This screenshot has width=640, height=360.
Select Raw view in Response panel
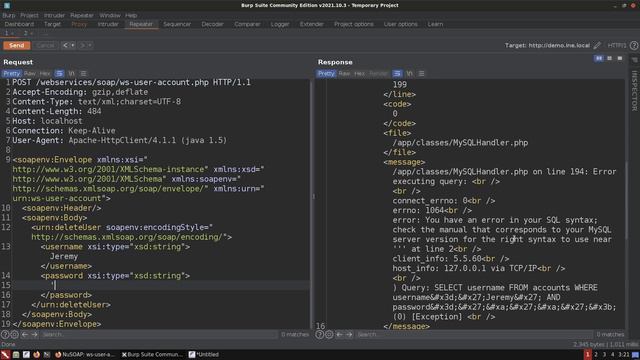pyautogui.click(x=344, y=73)
